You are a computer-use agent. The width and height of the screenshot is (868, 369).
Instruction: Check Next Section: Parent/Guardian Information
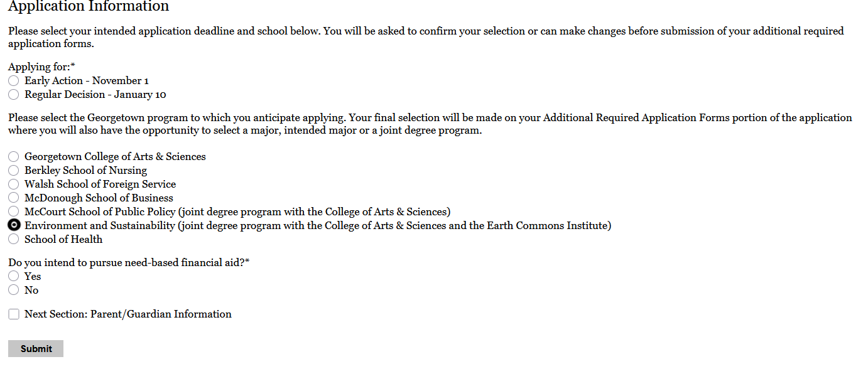pos(13,313)
